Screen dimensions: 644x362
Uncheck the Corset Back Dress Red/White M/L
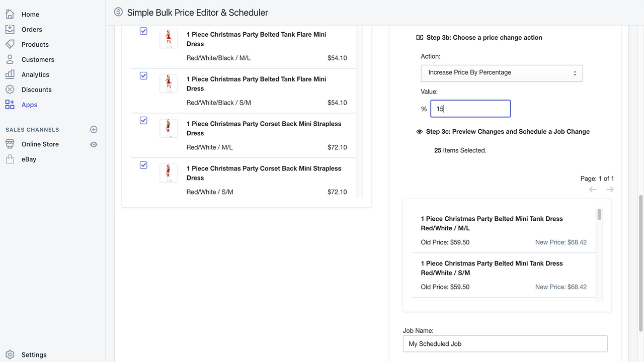tap(143, 121)
